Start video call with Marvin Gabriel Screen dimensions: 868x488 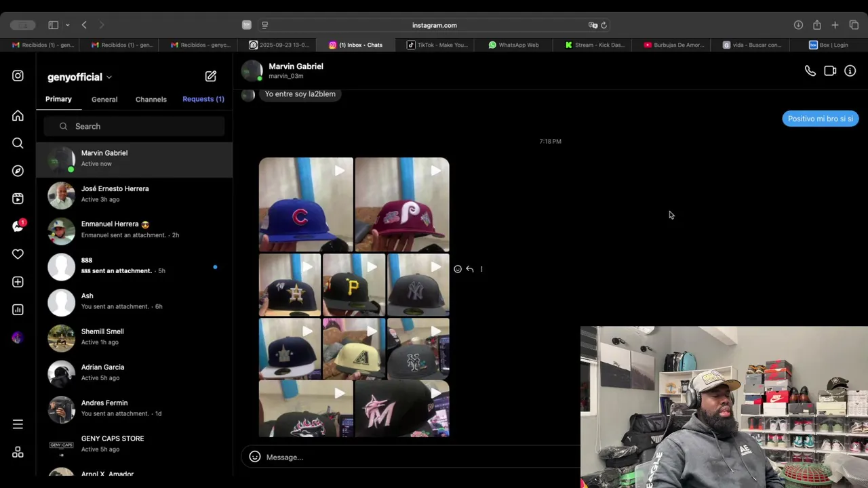[830, 70]
